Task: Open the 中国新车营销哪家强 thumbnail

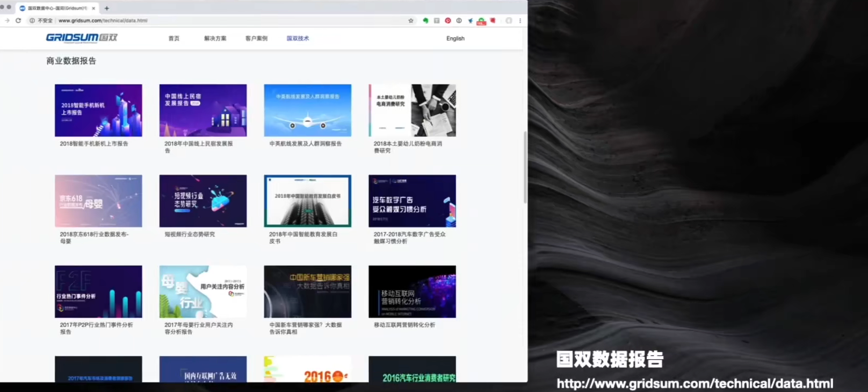Action: point(308,291)
